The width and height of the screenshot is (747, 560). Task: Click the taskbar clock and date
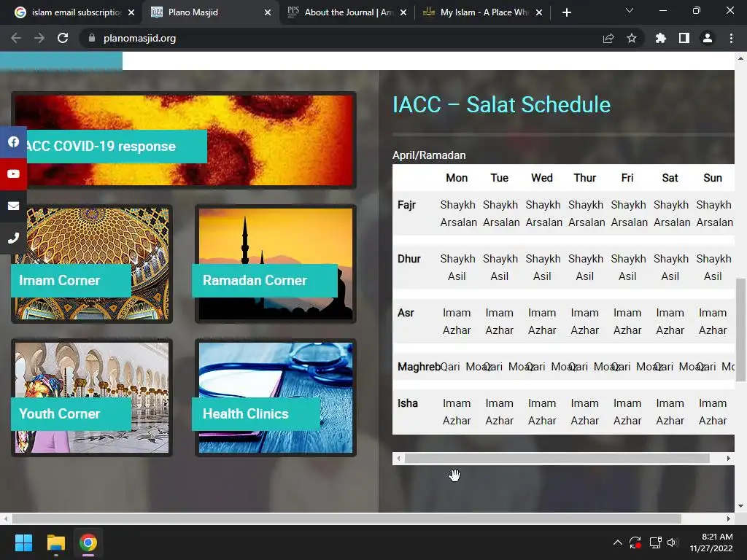pyautogui.click(x=711, y=542)
